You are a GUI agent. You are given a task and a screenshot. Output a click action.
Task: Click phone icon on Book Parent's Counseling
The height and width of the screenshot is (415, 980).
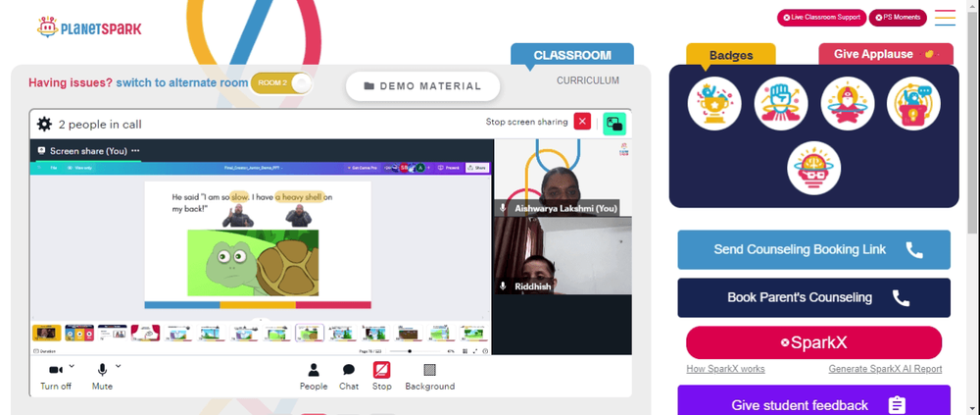[901, 298]
